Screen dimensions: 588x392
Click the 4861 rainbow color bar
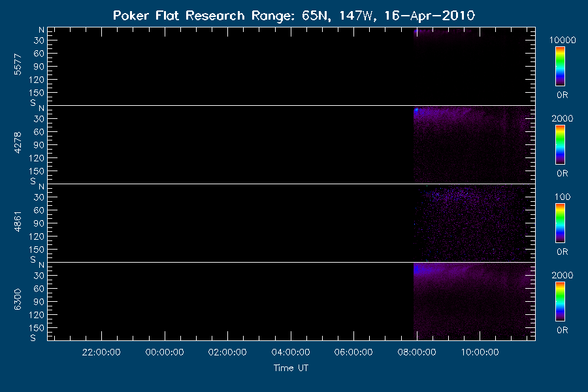[560, 223]
